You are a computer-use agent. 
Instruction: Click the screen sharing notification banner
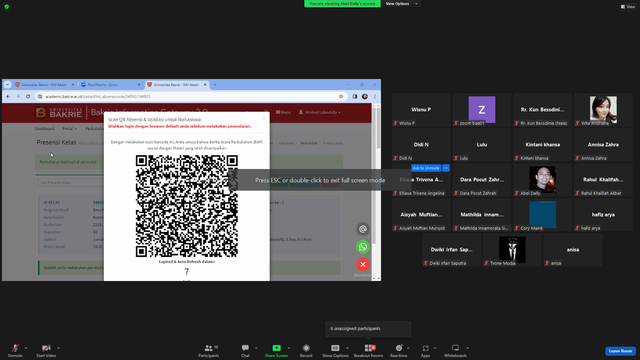point(342,4)
